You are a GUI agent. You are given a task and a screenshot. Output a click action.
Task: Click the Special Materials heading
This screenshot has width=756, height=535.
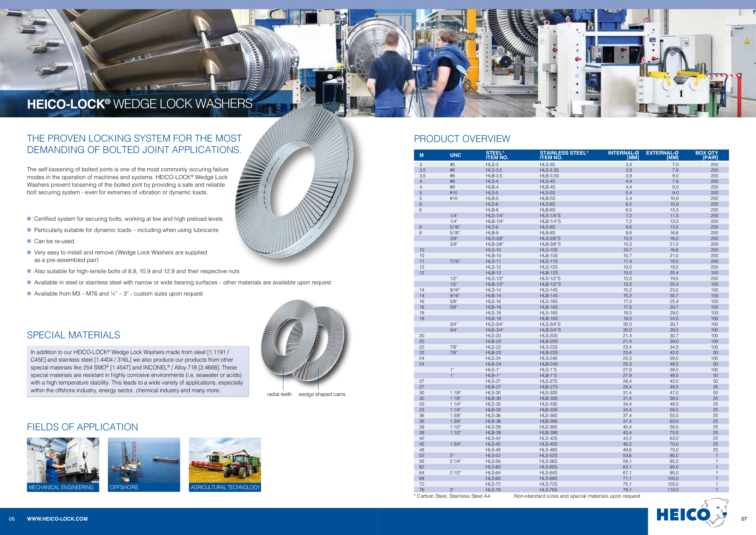[73, 335]
